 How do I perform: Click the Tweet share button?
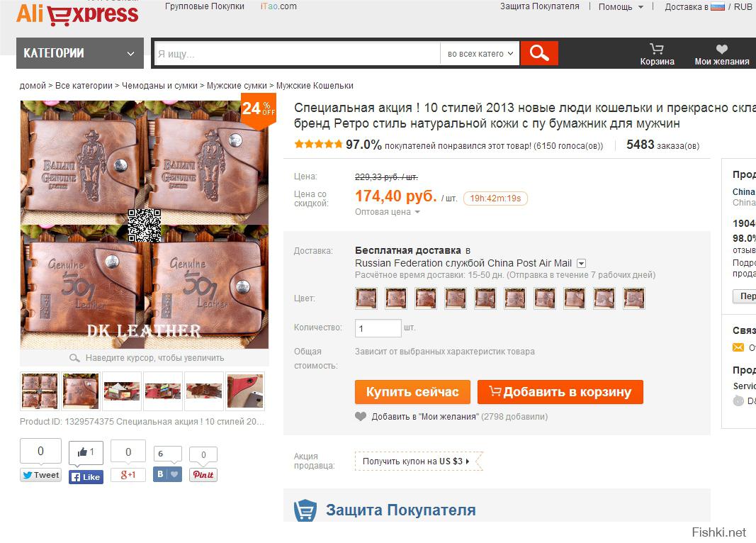point(40,475)
